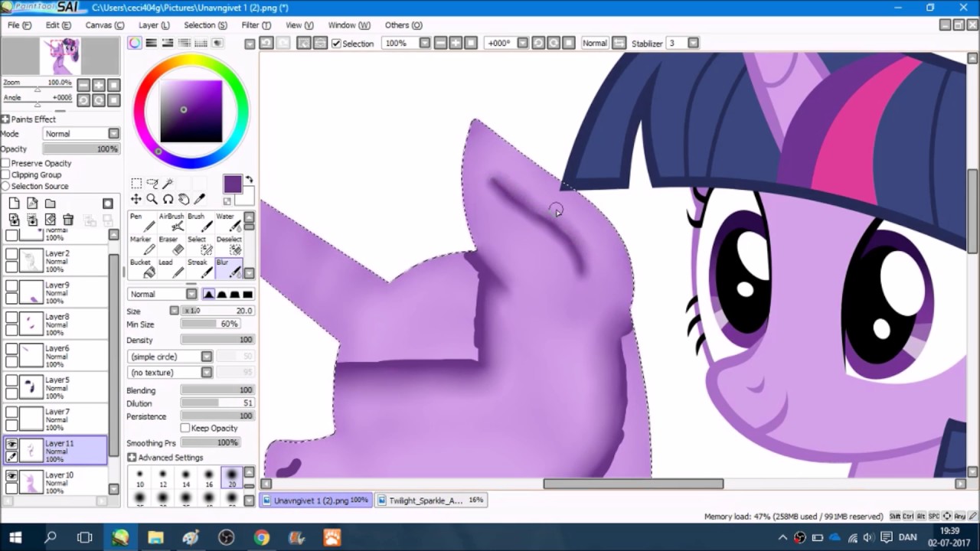Viewport: 980px width, 551px height.
Task: Create a new normal layer
Action: 14,204
